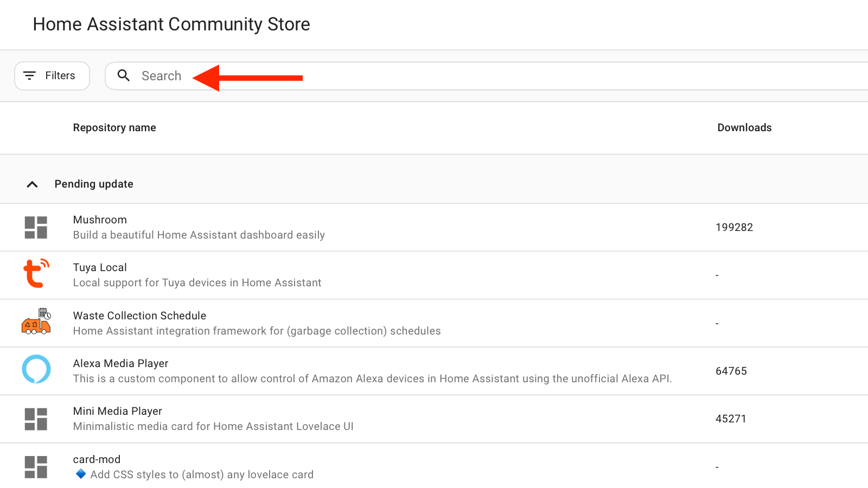The height and width of the screenshot is (488, 868).
Task: Collapse the Pending update group
Action: [32, 184]
